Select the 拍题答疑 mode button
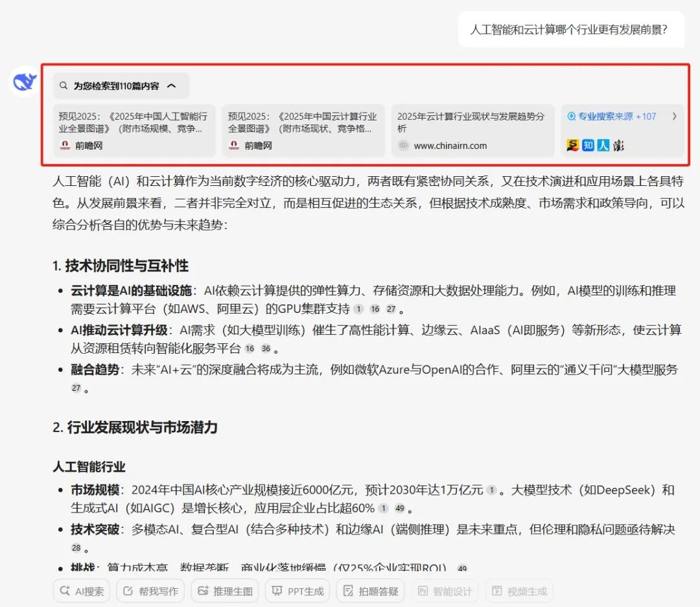Viewport: 700px width, 607px height. 370,591
